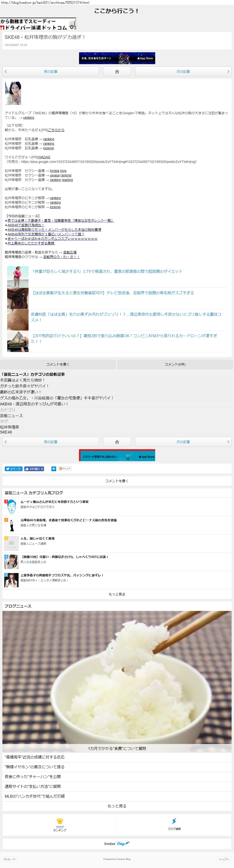This screenshot has width=234, height=868.
Task: Click the right chevron beside the top 次の記事
Action: (228, 72)
